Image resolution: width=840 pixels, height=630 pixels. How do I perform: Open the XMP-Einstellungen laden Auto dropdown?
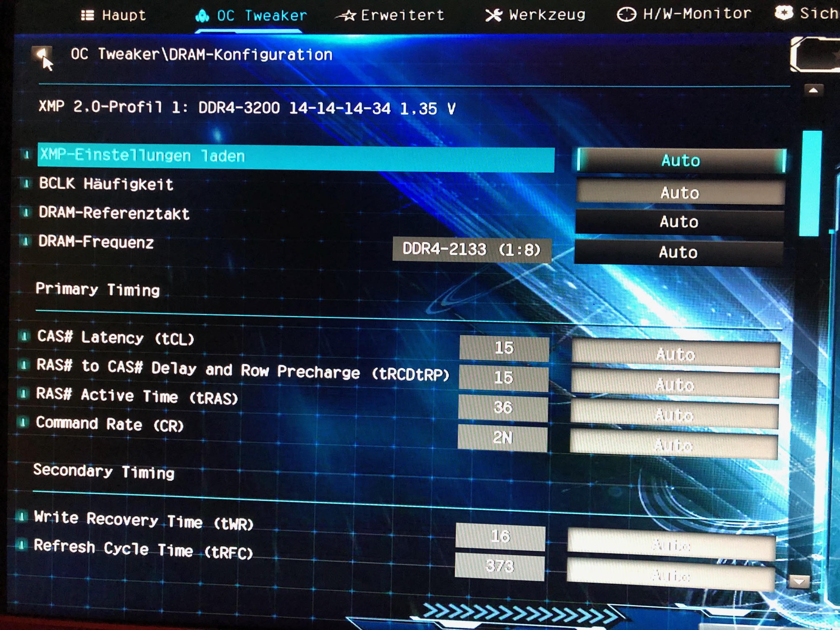point(681,161)
